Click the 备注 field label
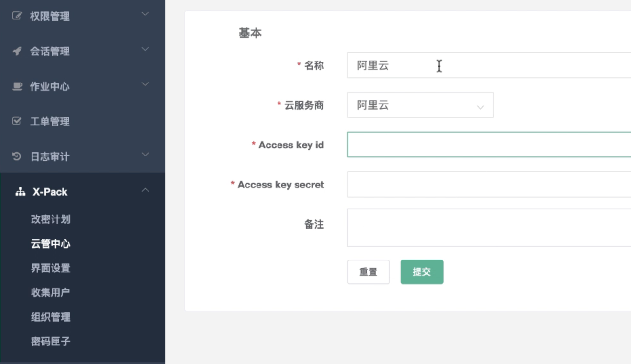The height and width of the screenshot is (364, 631). (x=314, y=224)
